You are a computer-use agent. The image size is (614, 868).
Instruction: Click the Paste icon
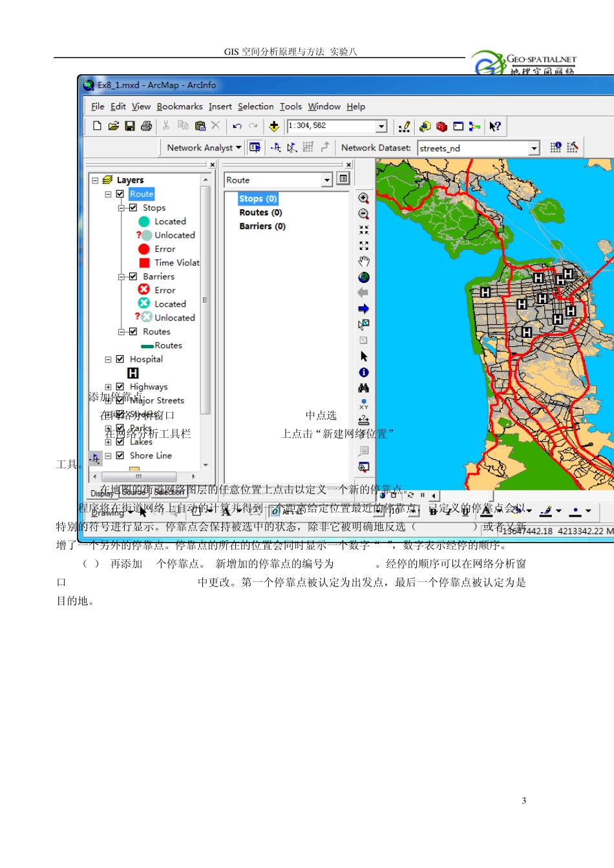click(200, 126)
